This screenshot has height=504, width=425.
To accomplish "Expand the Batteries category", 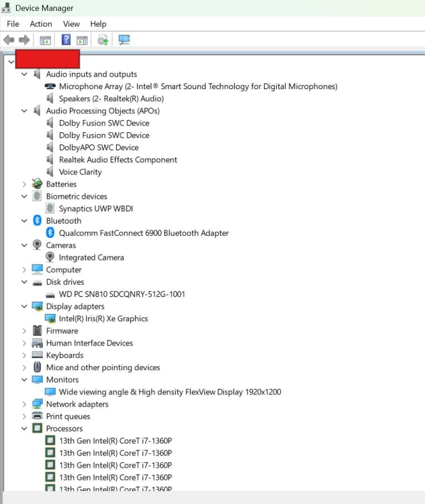I will 24,184.
